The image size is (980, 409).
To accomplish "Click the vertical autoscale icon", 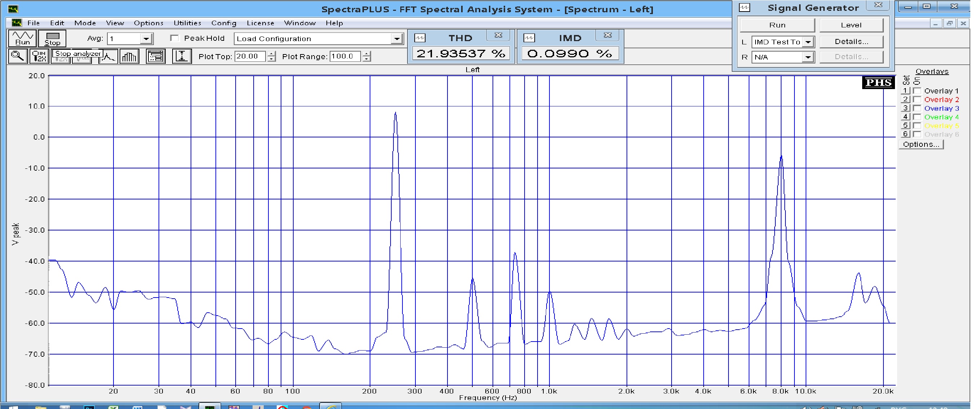I will pyautogui.click(x=182, y=57).
